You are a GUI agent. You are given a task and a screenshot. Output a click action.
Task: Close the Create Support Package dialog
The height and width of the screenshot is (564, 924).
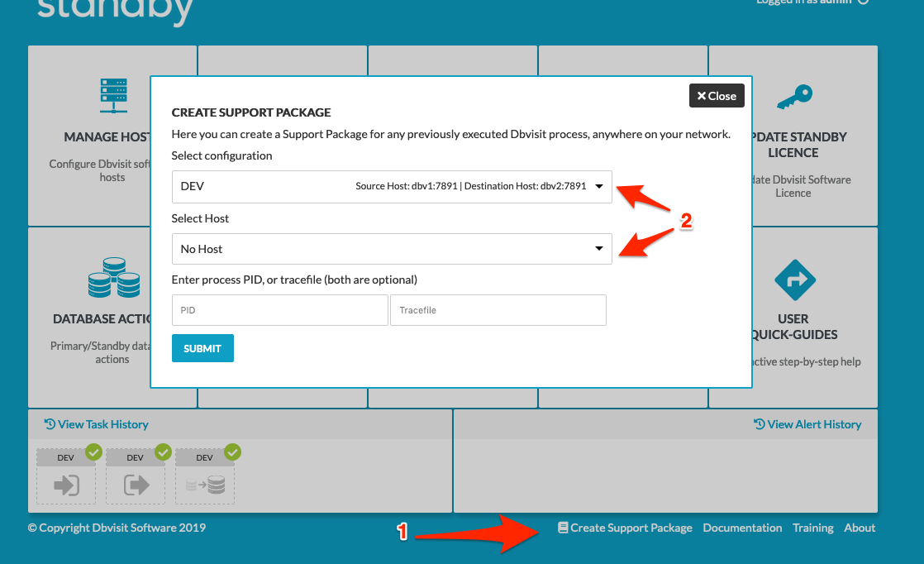tap(717, 95)
